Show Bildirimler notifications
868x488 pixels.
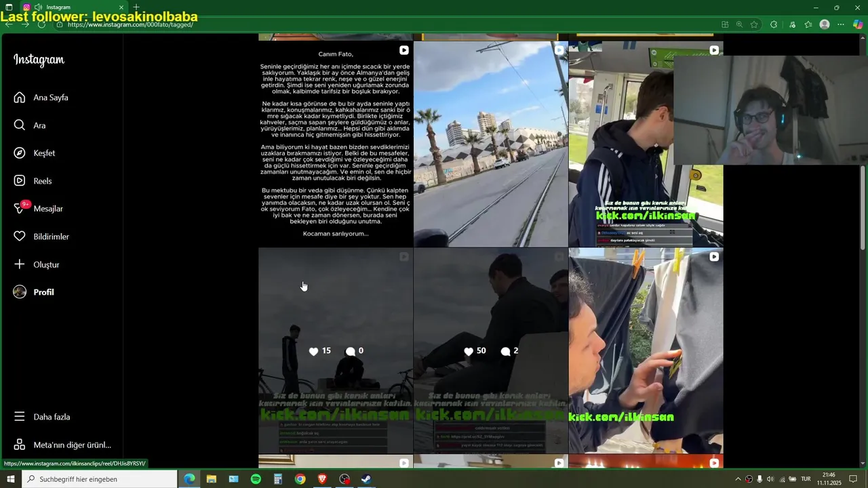tap(41, 237)
